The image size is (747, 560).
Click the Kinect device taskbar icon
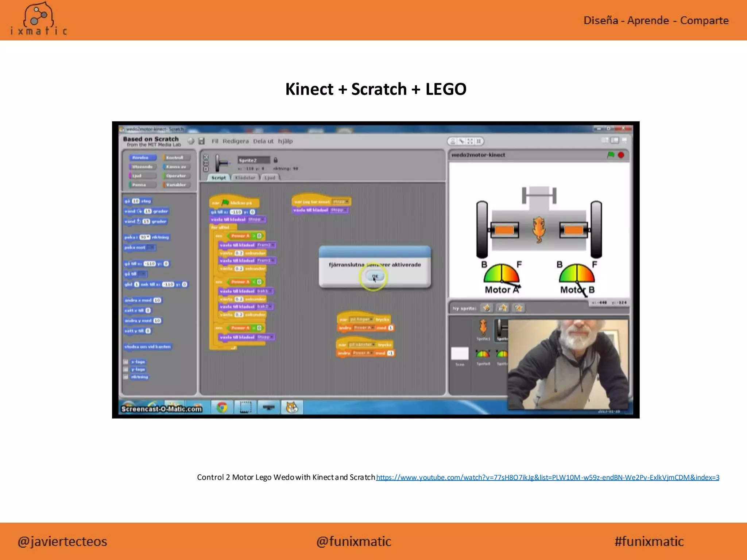[269, 407]
